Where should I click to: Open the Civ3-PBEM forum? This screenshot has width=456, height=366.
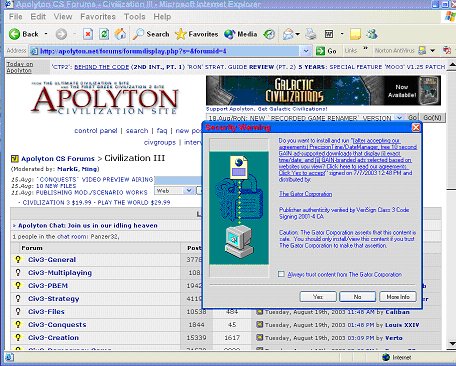pyautogui.click(x=48, y=286)
